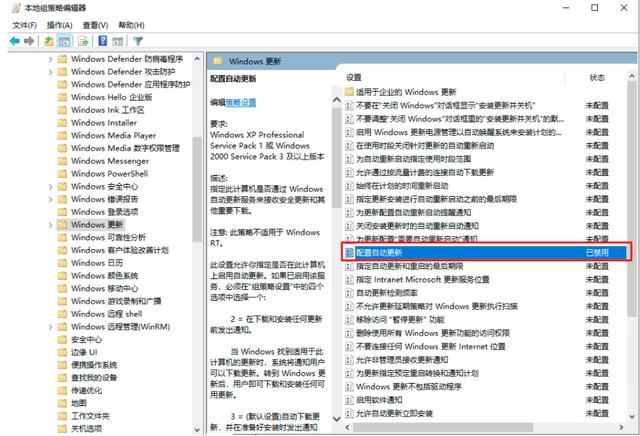Select 为自动重新启动指定使用时段范围 policy
Image resolution: width=640 pixels, height=436 pixels.
click(x=413, y=159)
